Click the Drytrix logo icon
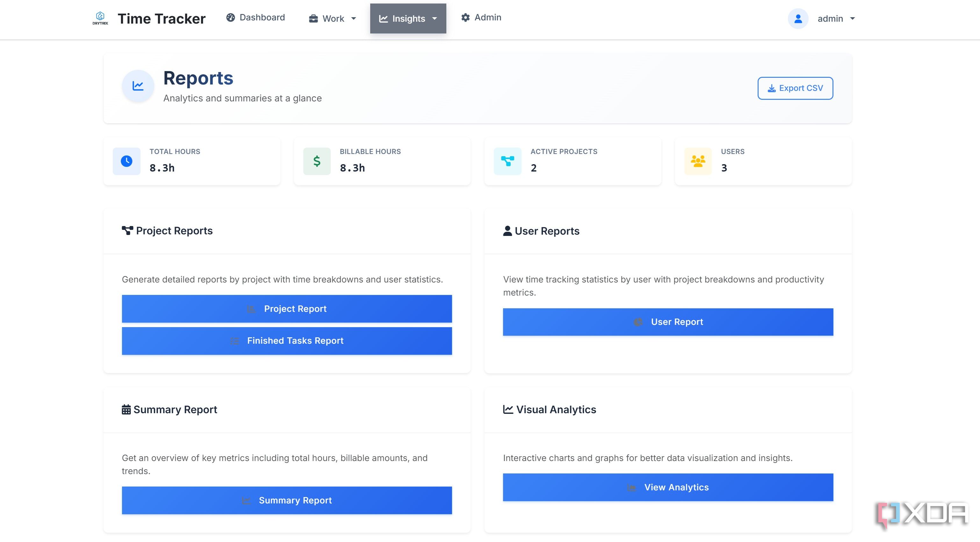 click(100, 18)
